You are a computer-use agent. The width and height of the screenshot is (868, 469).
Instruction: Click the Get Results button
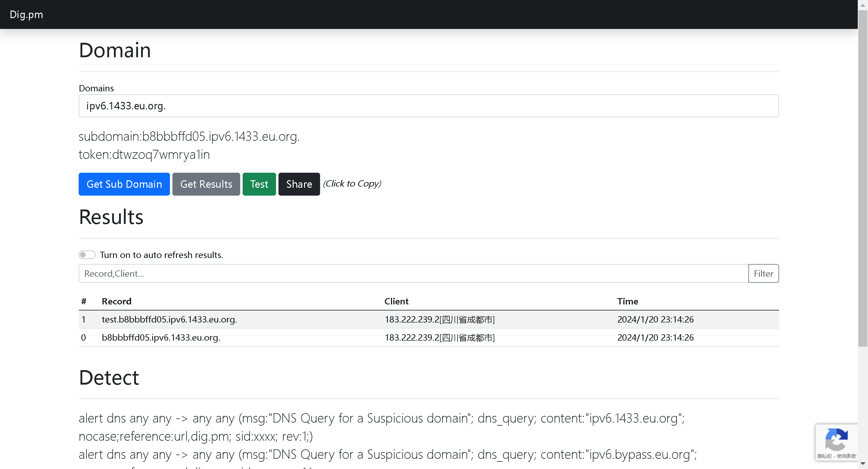206,184
